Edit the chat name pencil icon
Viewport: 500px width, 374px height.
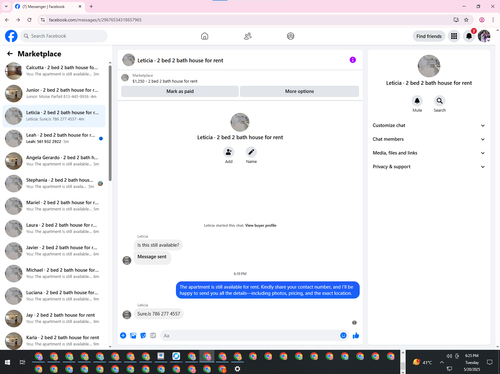tap(251, 152)
